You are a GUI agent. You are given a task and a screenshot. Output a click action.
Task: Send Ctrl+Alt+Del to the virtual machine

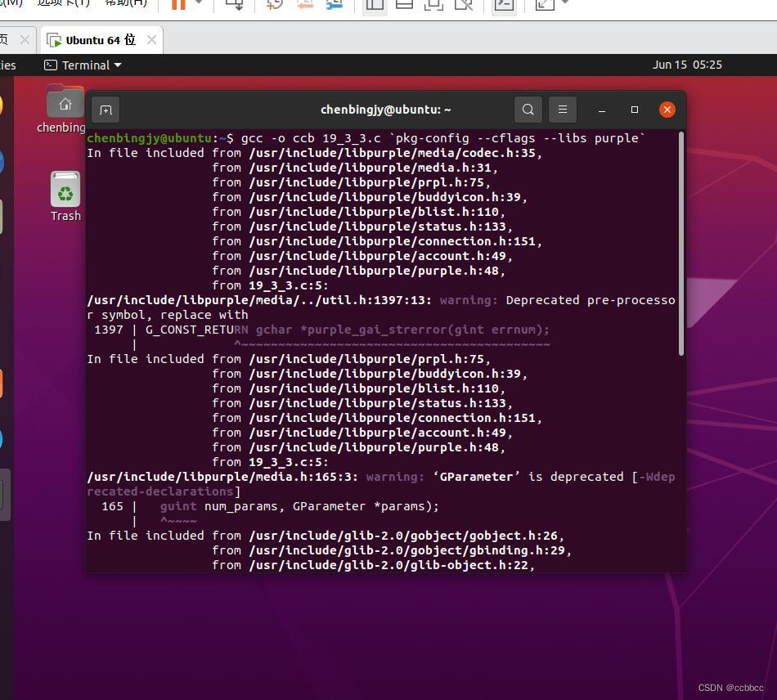(235, 4)
